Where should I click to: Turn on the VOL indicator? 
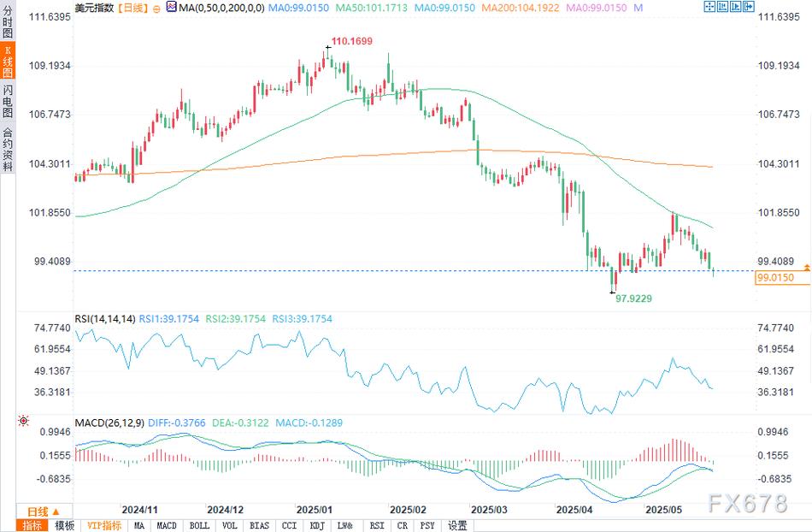point(230,525)
